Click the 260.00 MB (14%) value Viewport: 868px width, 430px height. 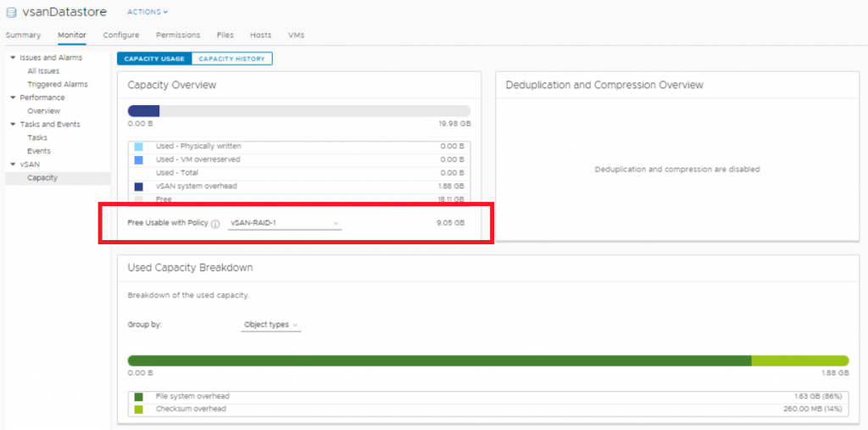[812, 409]
